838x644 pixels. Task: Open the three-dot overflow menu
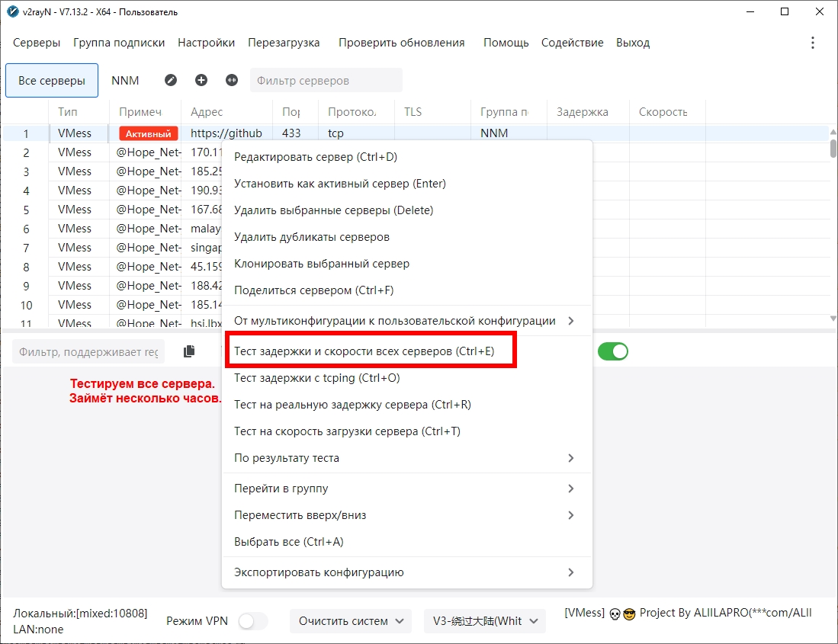[x=812, y=43]
